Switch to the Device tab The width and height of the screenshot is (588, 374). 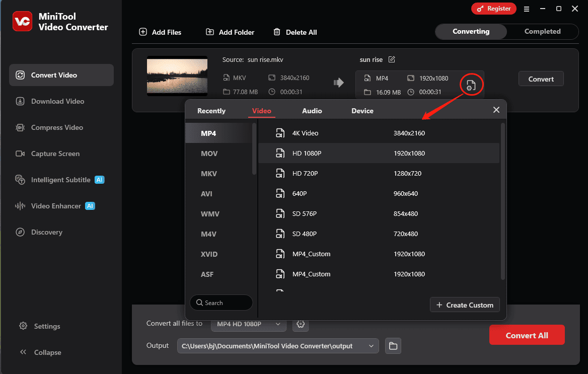[362, 111]
